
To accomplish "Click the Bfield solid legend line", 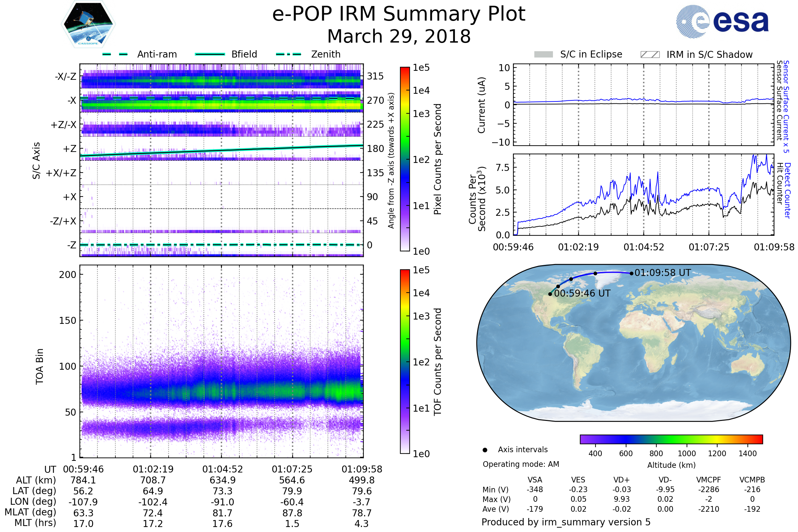I will pos(210,54).
